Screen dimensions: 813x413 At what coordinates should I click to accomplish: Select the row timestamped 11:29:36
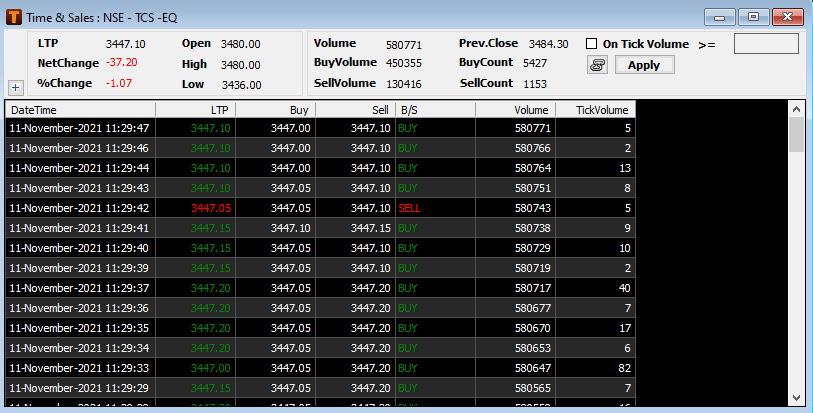click(x=320, y=308)
